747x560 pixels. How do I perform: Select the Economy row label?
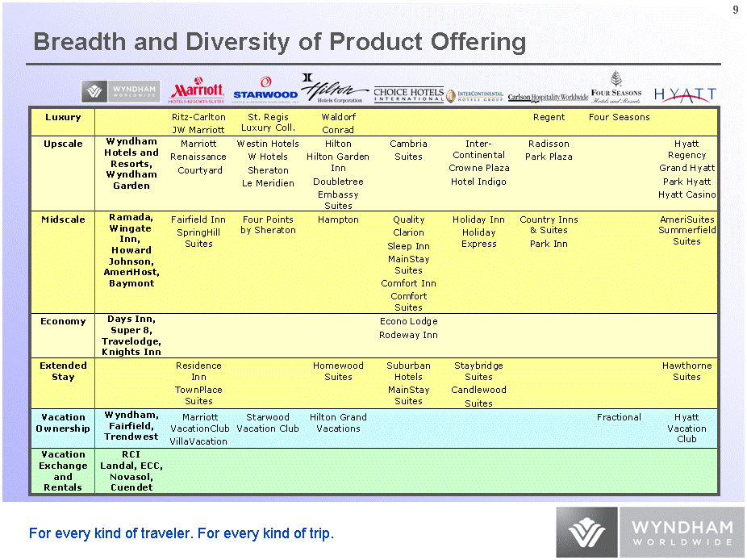coord(63,321)
